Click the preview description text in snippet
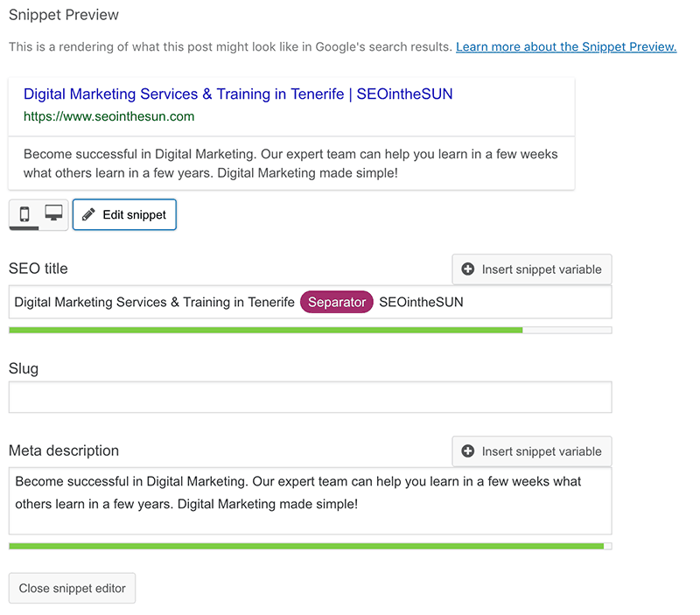This screenshot has height=615, width=700. pos(290,164)
